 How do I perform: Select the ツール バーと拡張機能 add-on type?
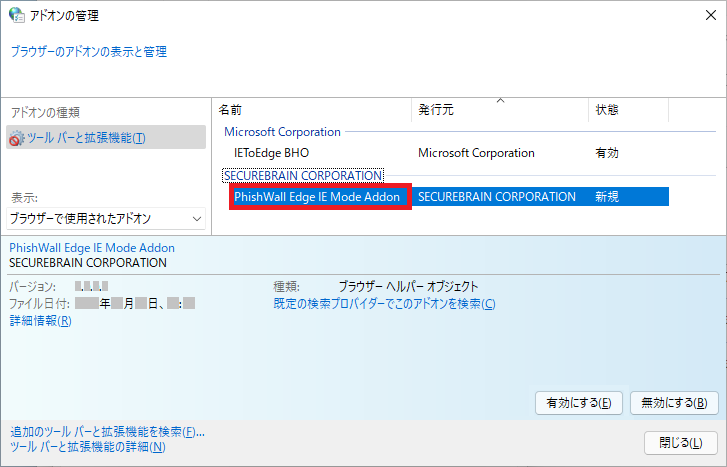tap(106, 137)
